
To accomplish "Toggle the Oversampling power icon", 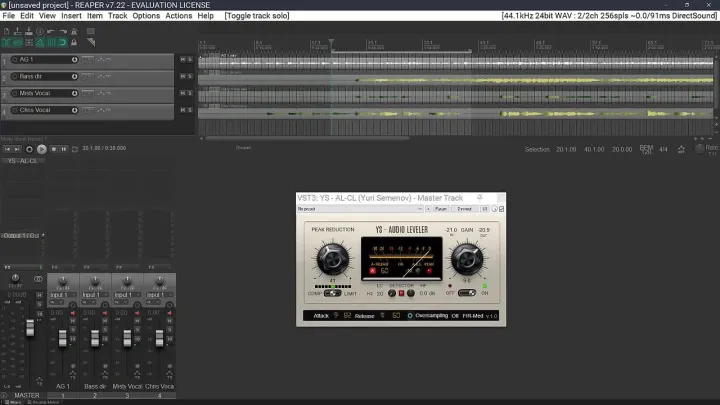I will pyautogui.click(x=410, y=316).
